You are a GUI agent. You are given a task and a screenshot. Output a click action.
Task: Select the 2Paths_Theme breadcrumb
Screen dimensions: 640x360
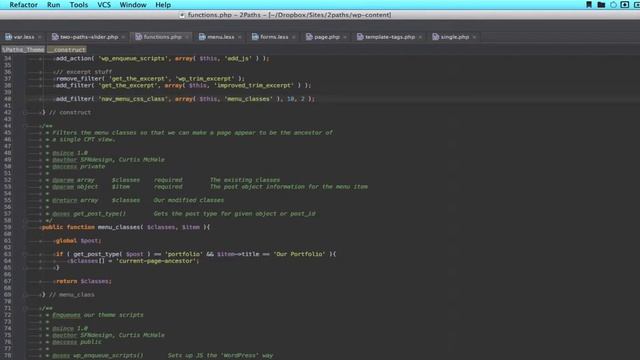pyautogui.click(x=23, y=49)
